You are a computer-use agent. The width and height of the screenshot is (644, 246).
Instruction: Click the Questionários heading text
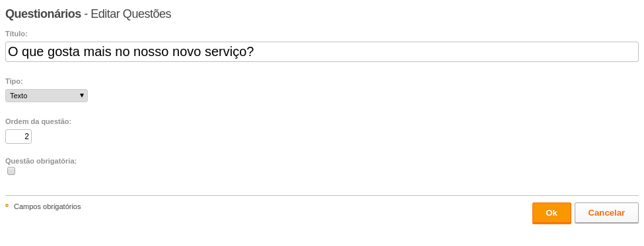pos(43,14)
